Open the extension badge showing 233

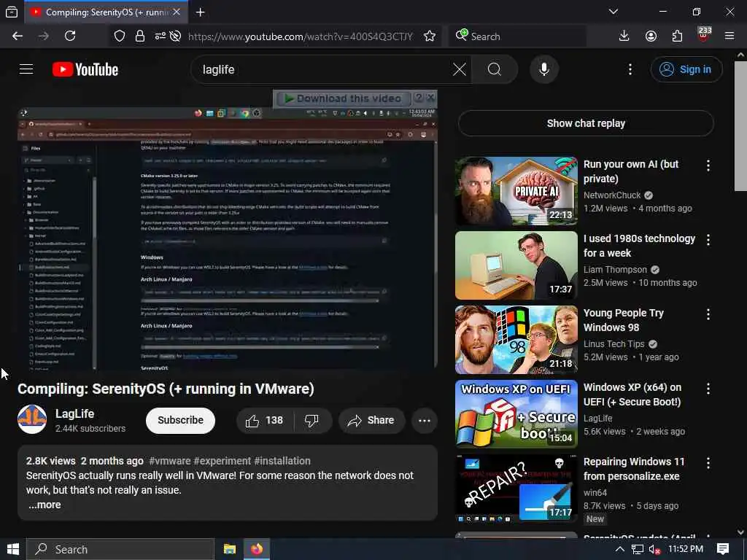(704, 35)
